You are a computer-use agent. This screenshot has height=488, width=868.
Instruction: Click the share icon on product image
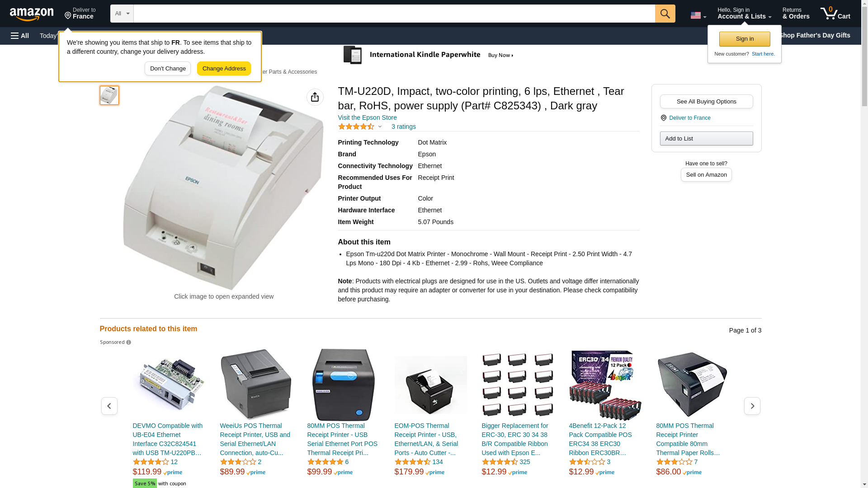click(315, 97)
